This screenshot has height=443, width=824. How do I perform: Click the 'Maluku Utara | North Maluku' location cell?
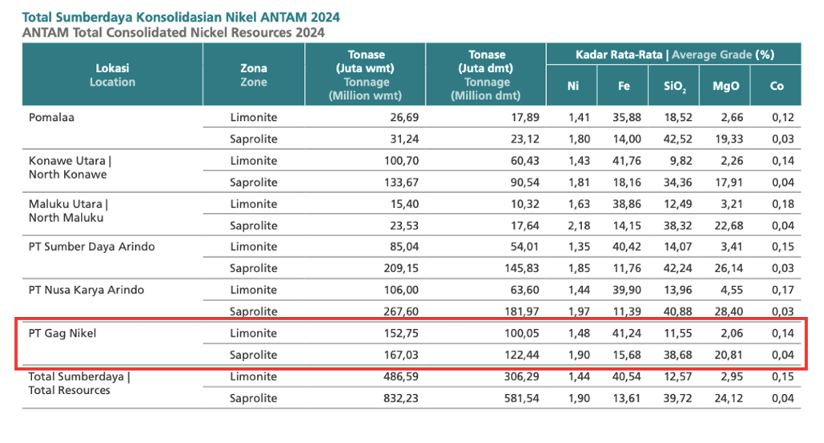[x=68, y=211]
